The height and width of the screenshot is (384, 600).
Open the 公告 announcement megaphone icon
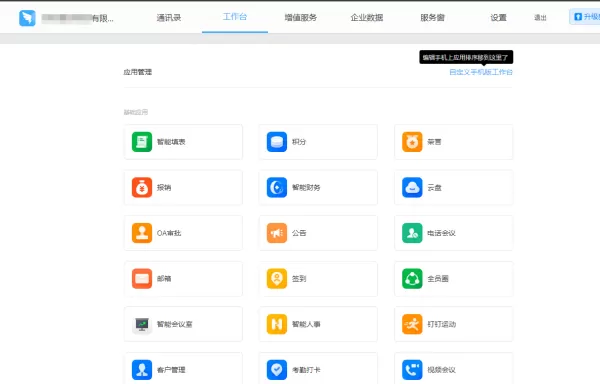point(277,233)
